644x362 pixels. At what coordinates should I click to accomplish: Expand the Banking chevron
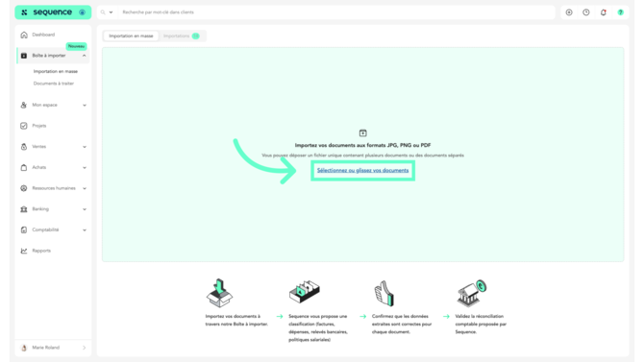(85, 209)
